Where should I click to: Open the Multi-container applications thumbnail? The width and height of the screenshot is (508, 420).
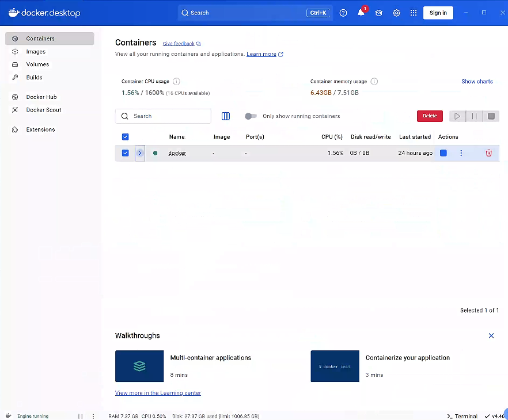139,366
